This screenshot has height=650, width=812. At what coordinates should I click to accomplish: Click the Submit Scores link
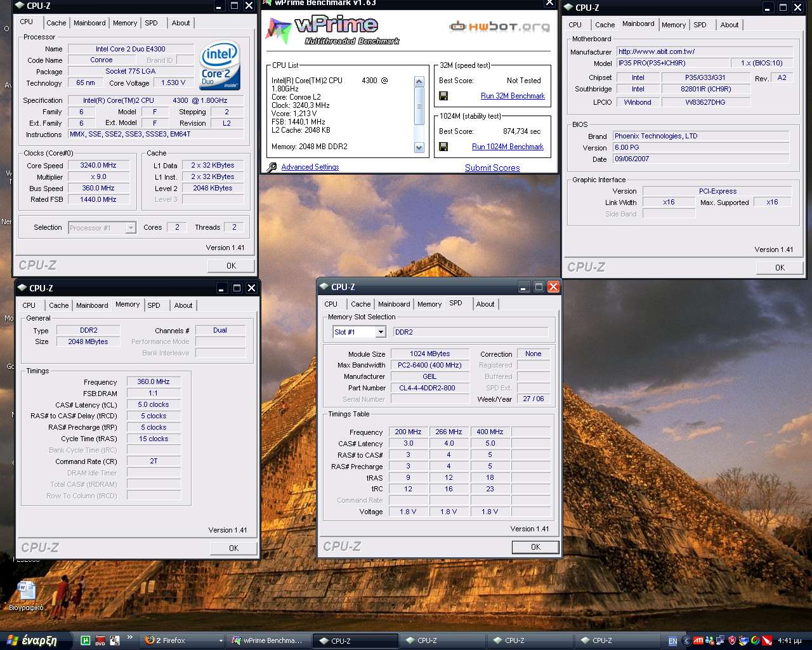tap(492, 168)
